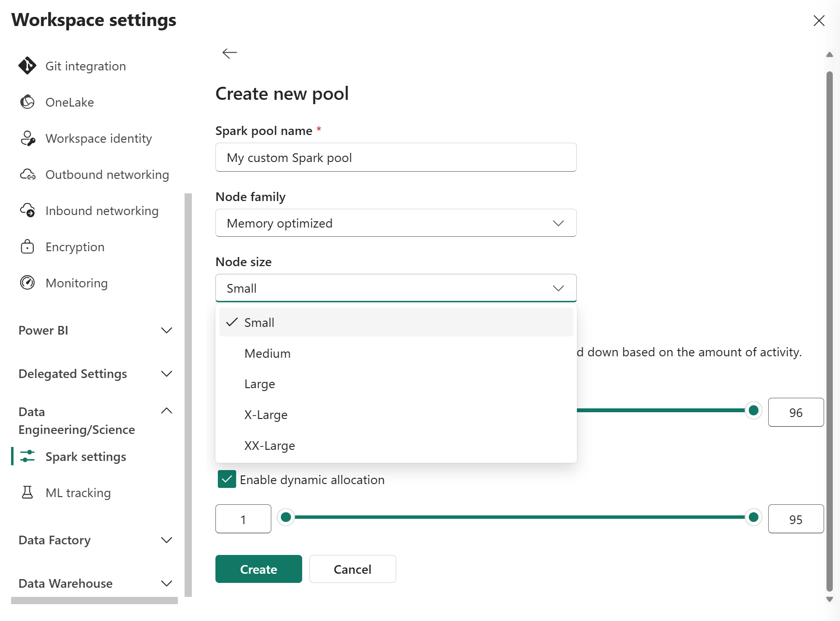
Task: Open the Node family dropdown
Action: pyautogui.click(x=396, y=223)
